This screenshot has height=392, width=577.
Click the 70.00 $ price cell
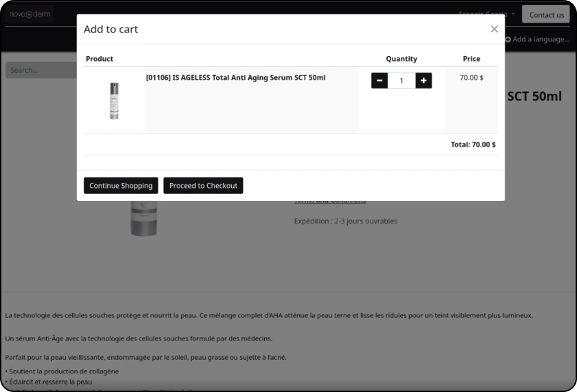(x=471, y=77)
